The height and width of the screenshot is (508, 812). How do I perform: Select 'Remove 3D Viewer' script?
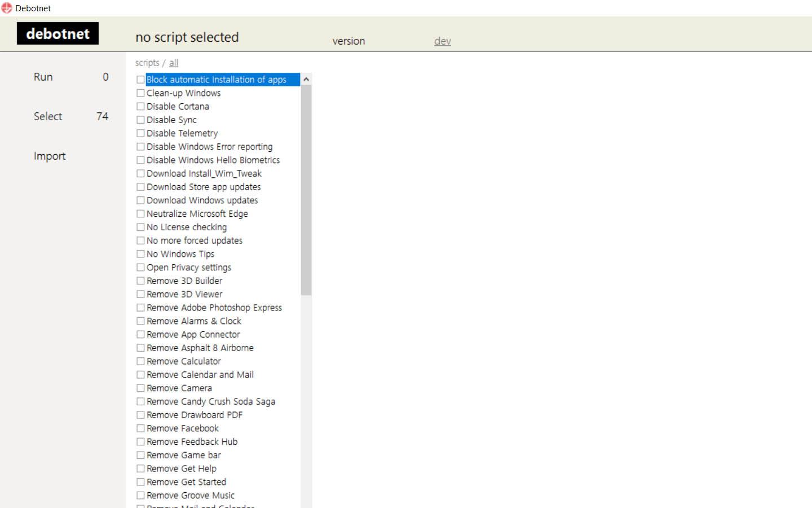(184, 294)
